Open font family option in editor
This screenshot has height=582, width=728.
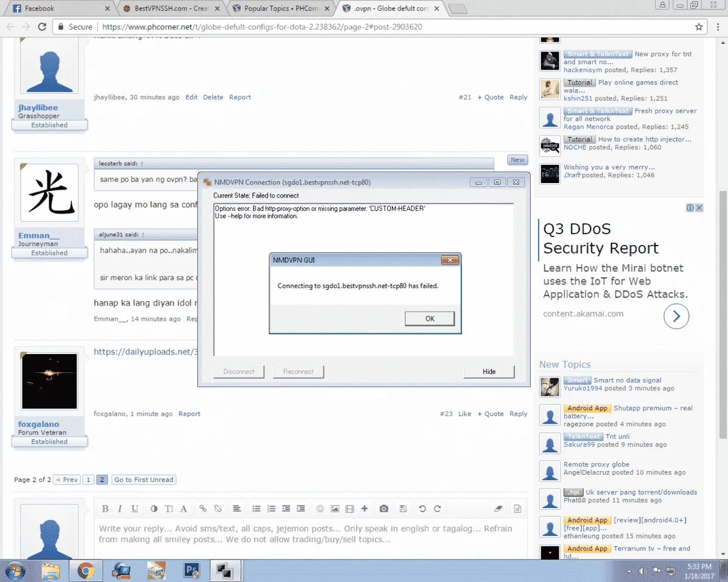pos(183,509)
